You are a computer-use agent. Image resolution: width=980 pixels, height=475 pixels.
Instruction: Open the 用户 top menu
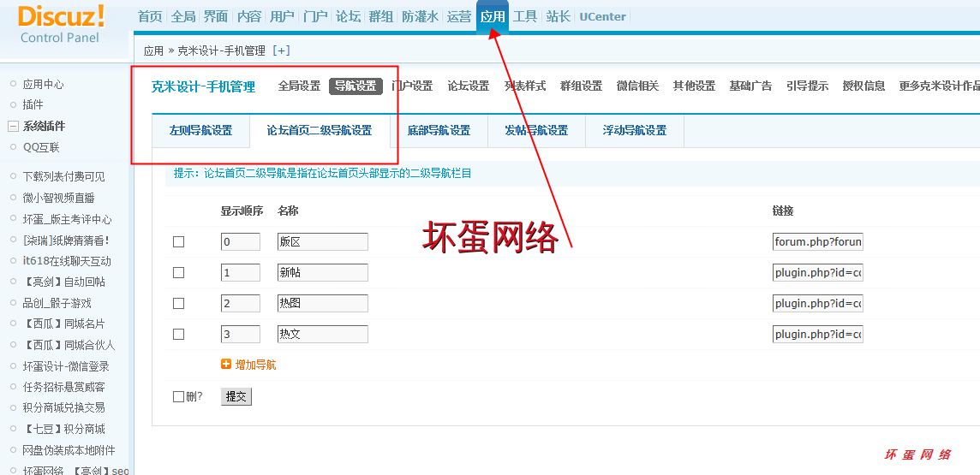point(282,17)
